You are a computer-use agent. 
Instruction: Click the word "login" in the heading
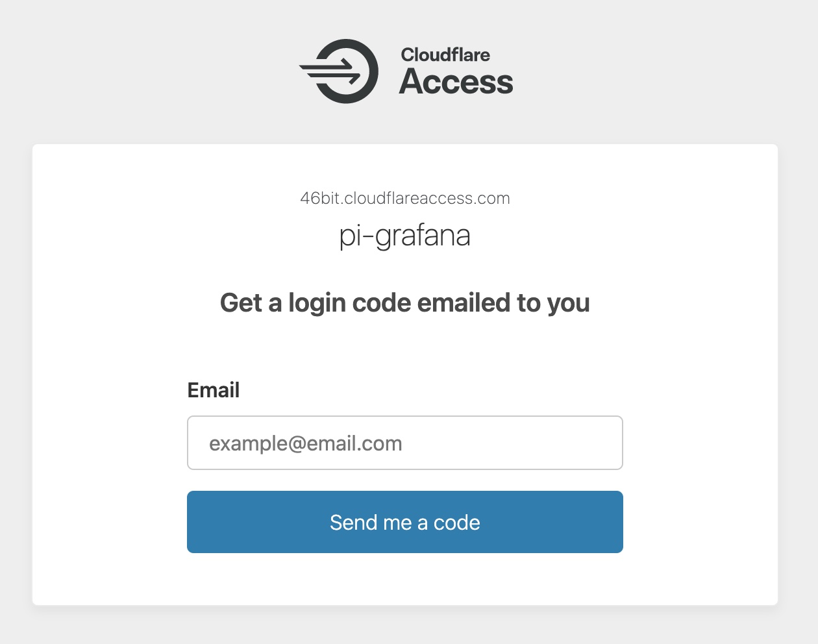click(x=317, y=304)
